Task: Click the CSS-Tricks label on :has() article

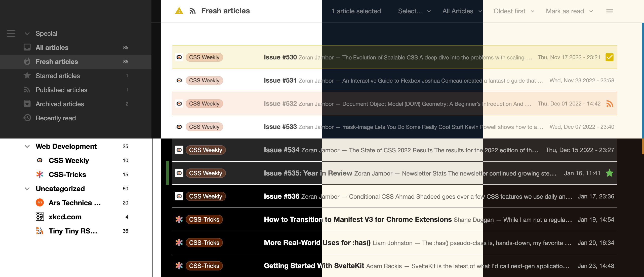Action: pos(204,243)
